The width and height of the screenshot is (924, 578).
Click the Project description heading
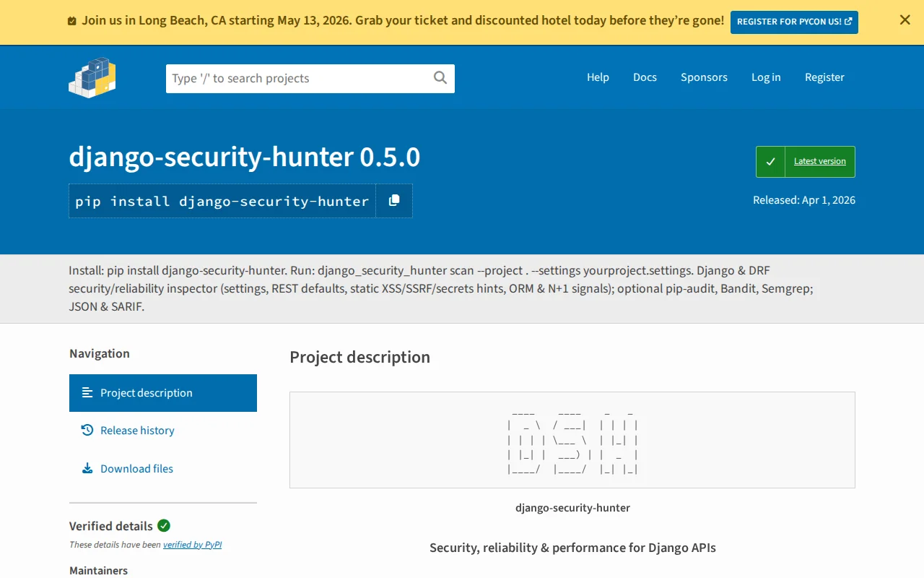coord(359,357)
